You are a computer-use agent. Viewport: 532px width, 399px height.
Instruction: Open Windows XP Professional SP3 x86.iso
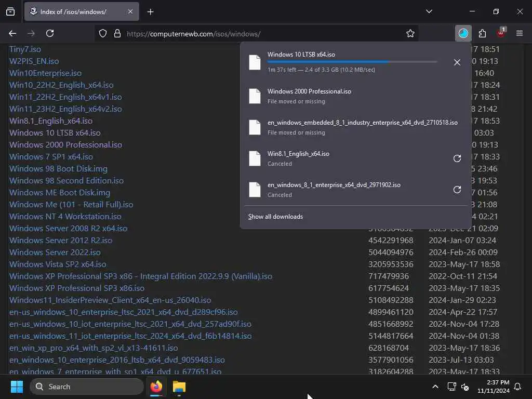[x=77, y=288]
